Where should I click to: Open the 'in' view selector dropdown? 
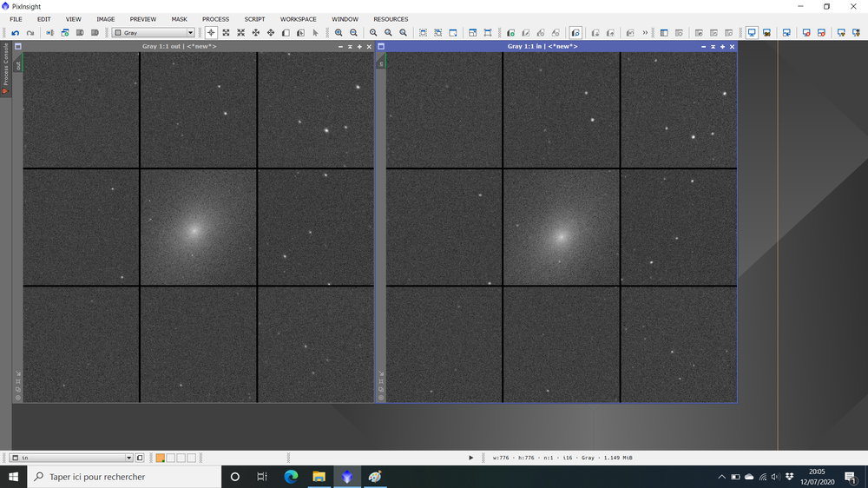tap(71, 458)
